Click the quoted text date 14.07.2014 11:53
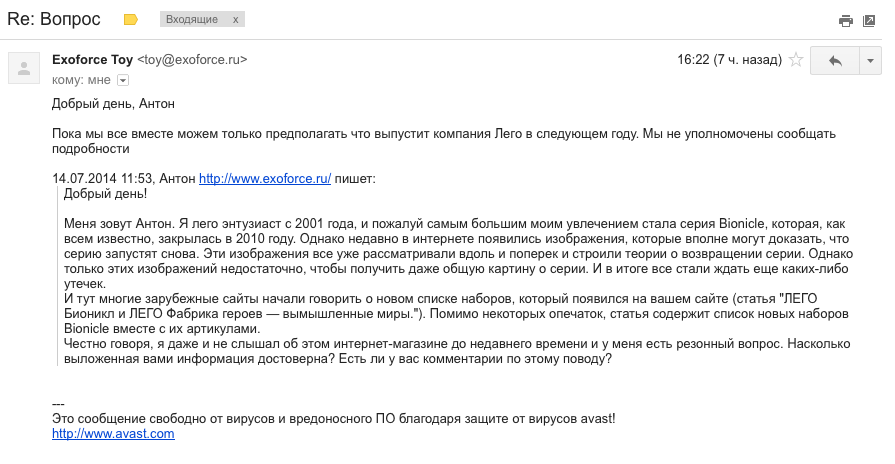Viewport: 895px width, 464px height. coord(102,179)
